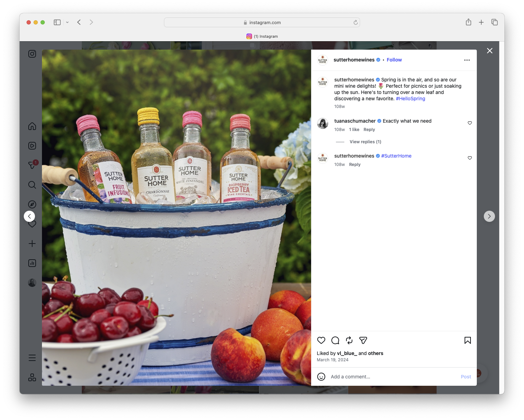Image resolution: width=524 pixels, height=420 pixels.
Task: Click the share paper plane icon
Action: pos(363,340)
